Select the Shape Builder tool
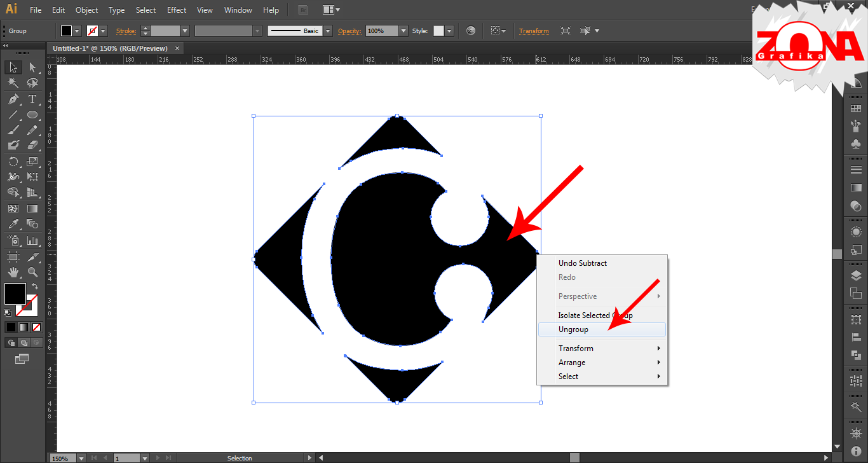Image resolution: width=868 pixels, height=463 pixels. (13, 192)
